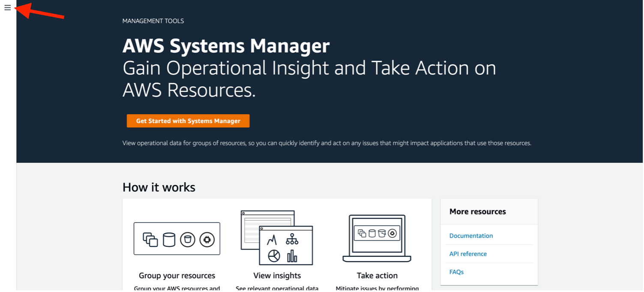This screenshot has height=292, width=644.
Task: Select the bucket icon in resource group box
Action: (x=188, y=239)
